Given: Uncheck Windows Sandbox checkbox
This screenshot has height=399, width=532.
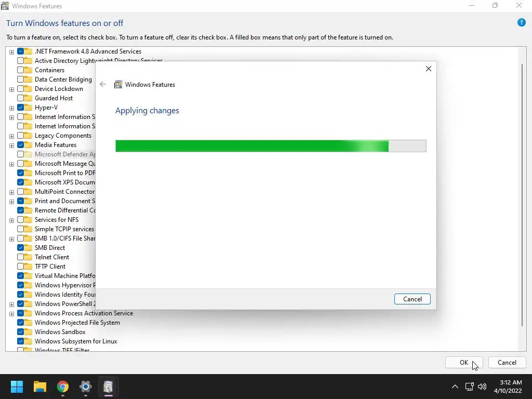Looking at the screenshot, I should click(20, 332).
